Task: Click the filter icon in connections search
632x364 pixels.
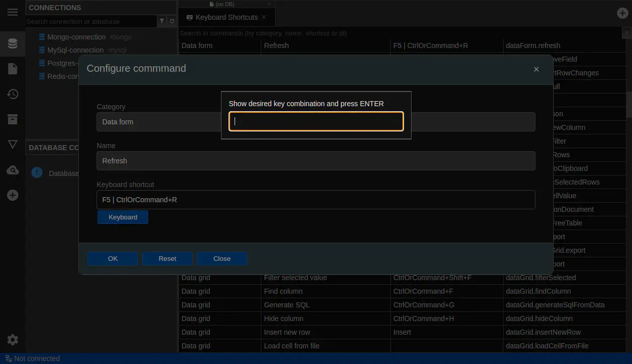Action: [x=162, y=21]
